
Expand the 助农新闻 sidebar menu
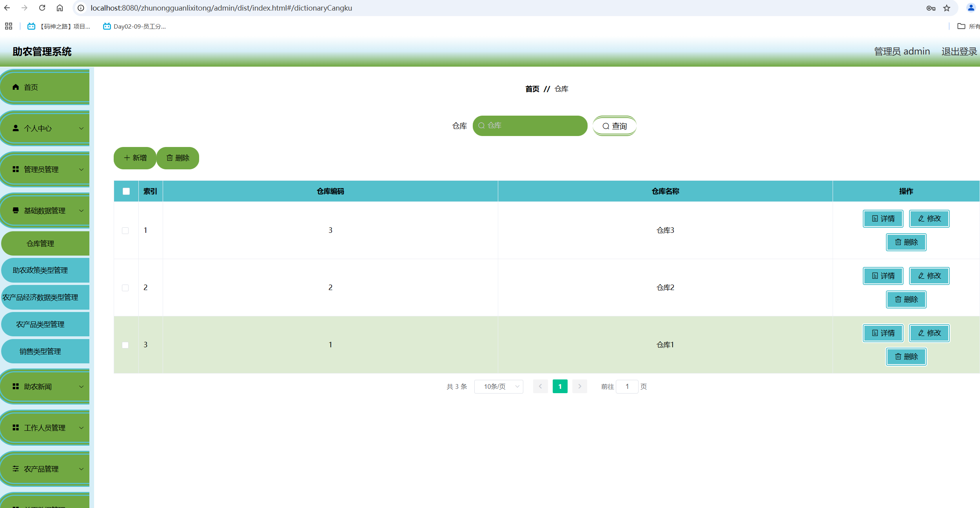pyautogui.click(x=45, y=386)
